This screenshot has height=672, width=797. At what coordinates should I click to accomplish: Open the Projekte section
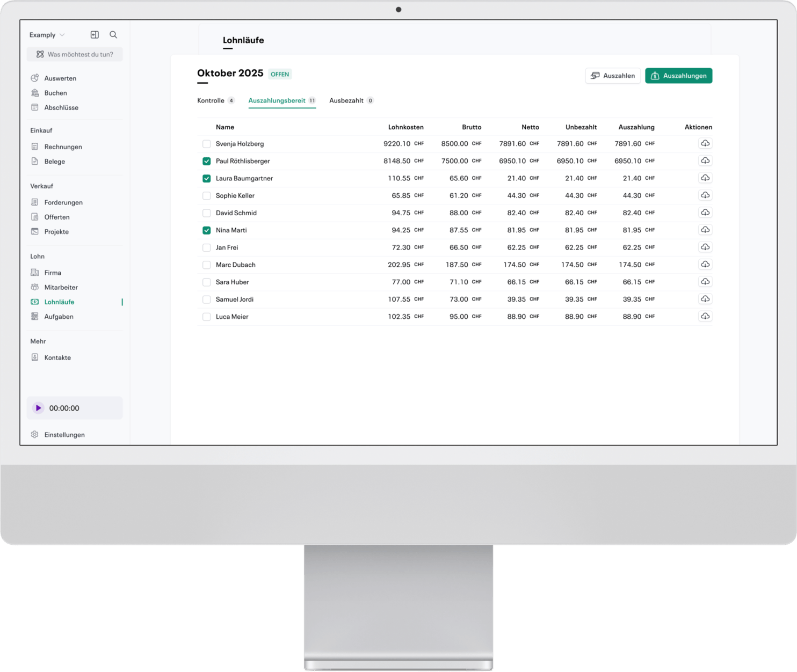point(56,232)
